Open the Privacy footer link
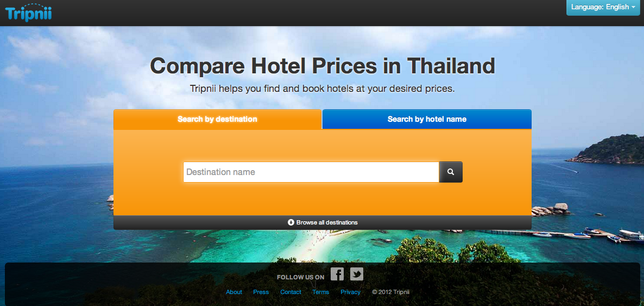Image resolution: width=644 pixels, height=306 pixels. click(350, 292)
